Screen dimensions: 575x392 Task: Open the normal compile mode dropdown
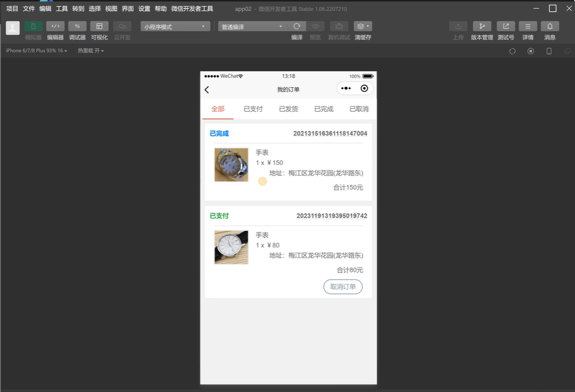coord(252,27)
